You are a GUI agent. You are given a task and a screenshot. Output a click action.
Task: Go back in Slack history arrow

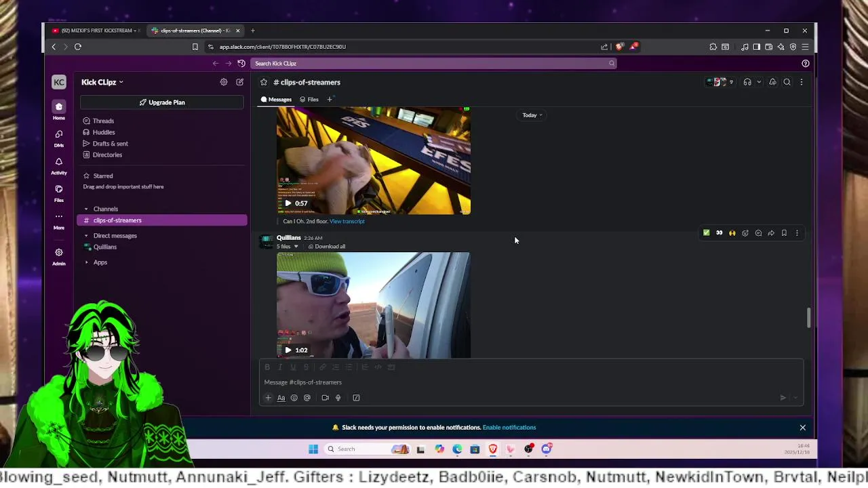point(216,63)
